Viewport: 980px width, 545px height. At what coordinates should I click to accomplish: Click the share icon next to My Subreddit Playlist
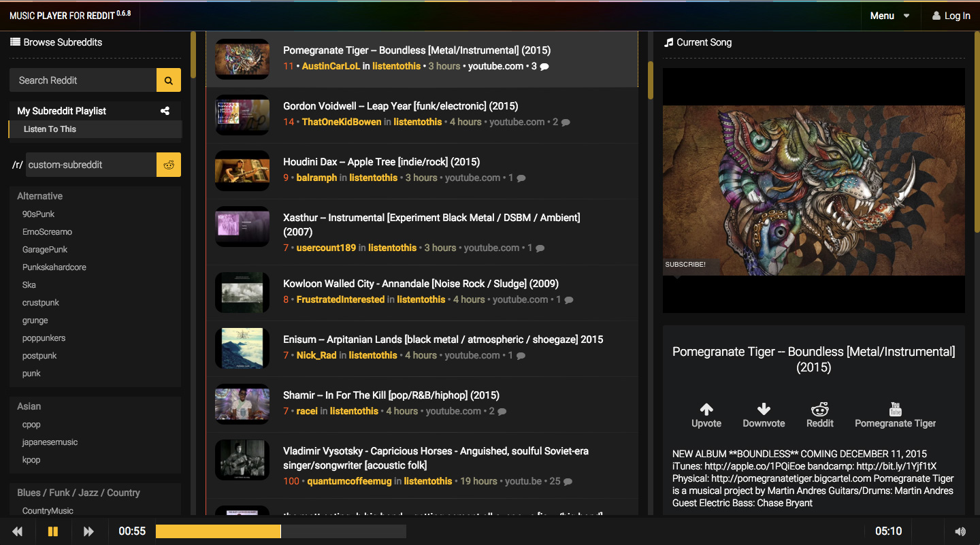(165, 111)
